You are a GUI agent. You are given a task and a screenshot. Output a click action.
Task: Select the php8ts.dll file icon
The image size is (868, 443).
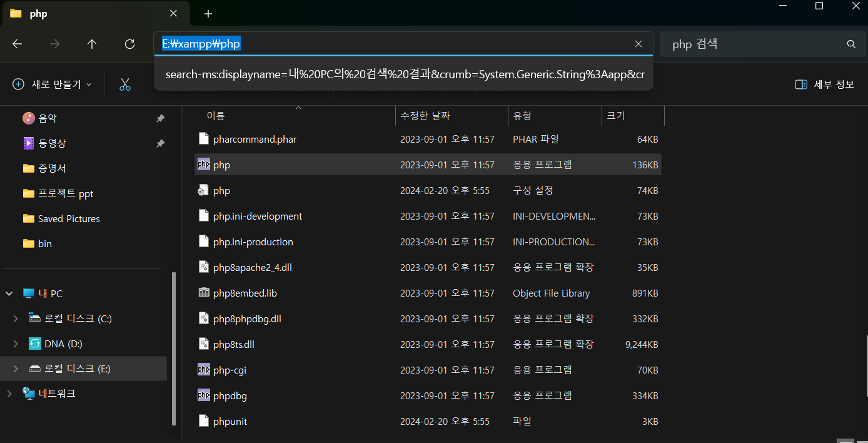point(203,344)
